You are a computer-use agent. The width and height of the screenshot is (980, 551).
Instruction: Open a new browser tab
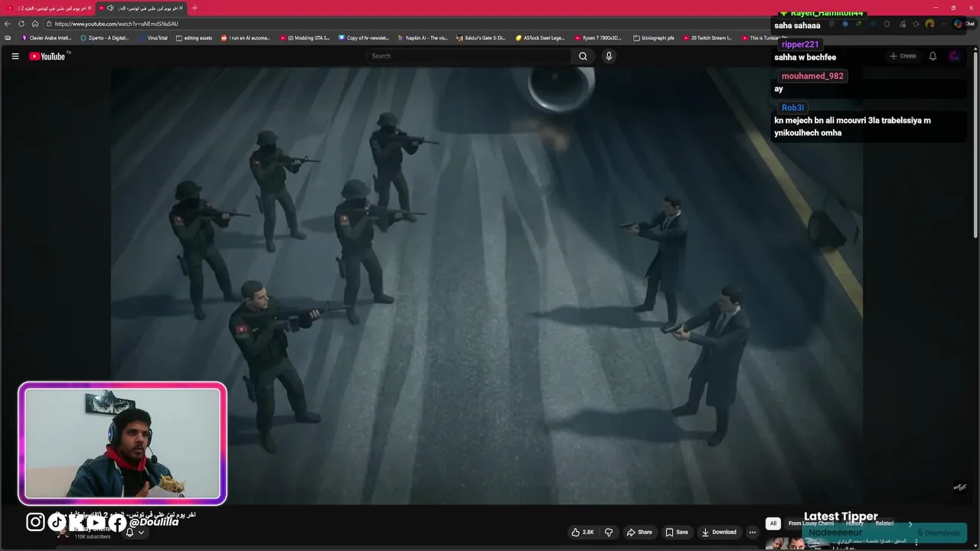[x=194, y=8]
